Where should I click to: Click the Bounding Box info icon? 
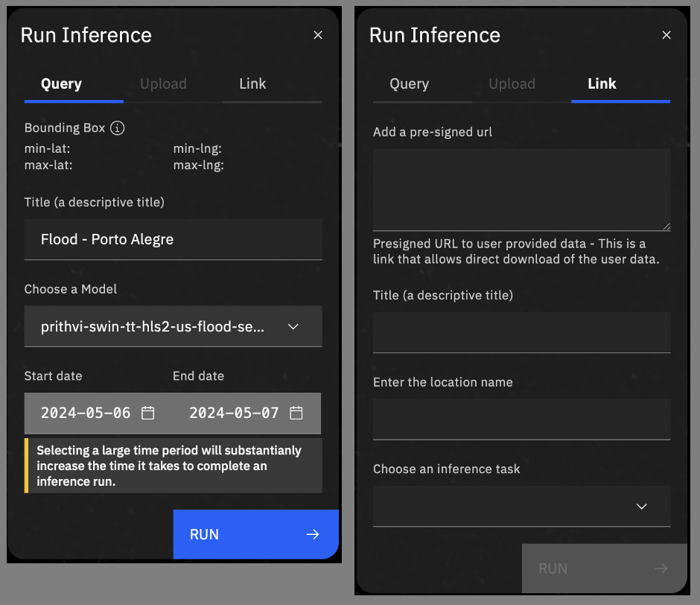click(117, 128)
